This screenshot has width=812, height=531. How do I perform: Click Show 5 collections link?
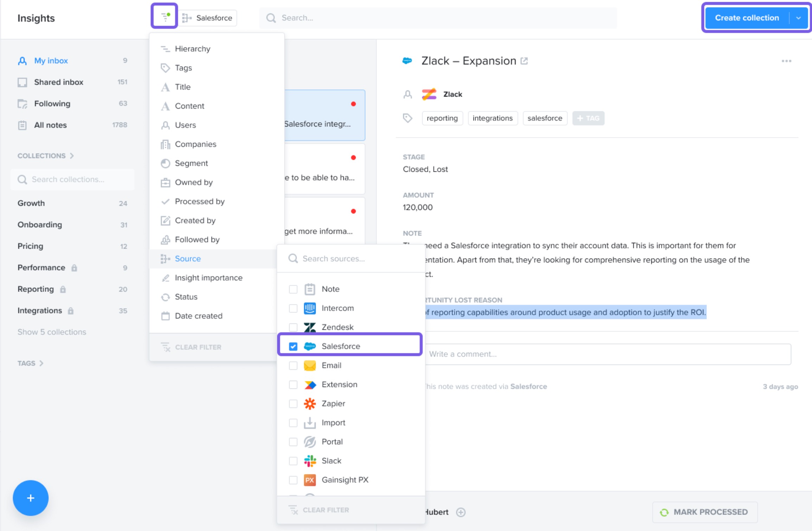point(52,332)
